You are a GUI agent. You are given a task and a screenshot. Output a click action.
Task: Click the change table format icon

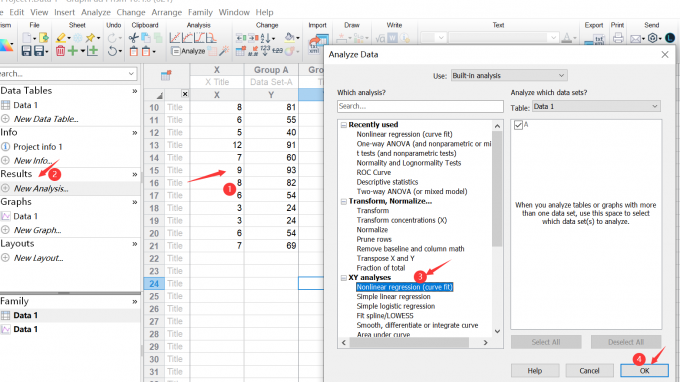coord(241,51)
